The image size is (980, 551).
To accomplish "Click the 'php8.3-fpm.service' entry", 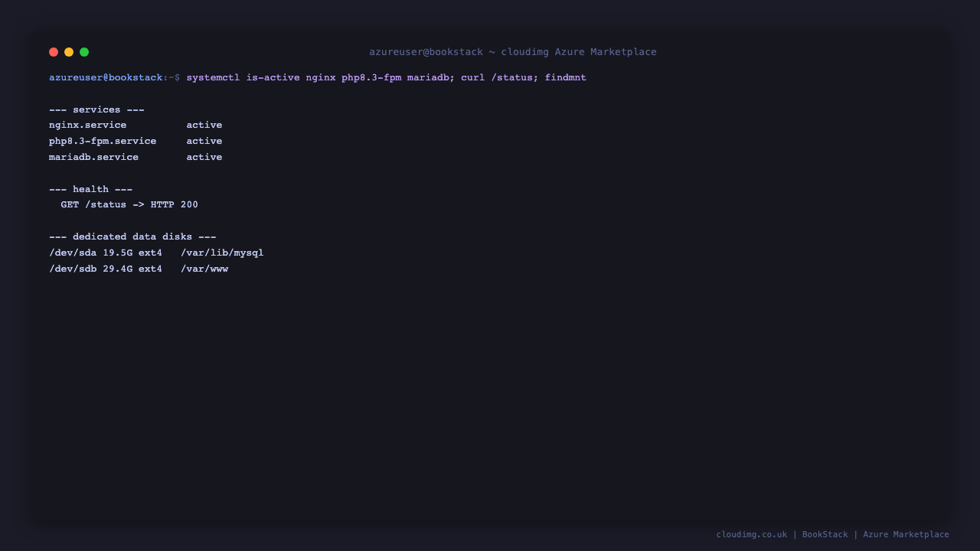I will 103,142.
